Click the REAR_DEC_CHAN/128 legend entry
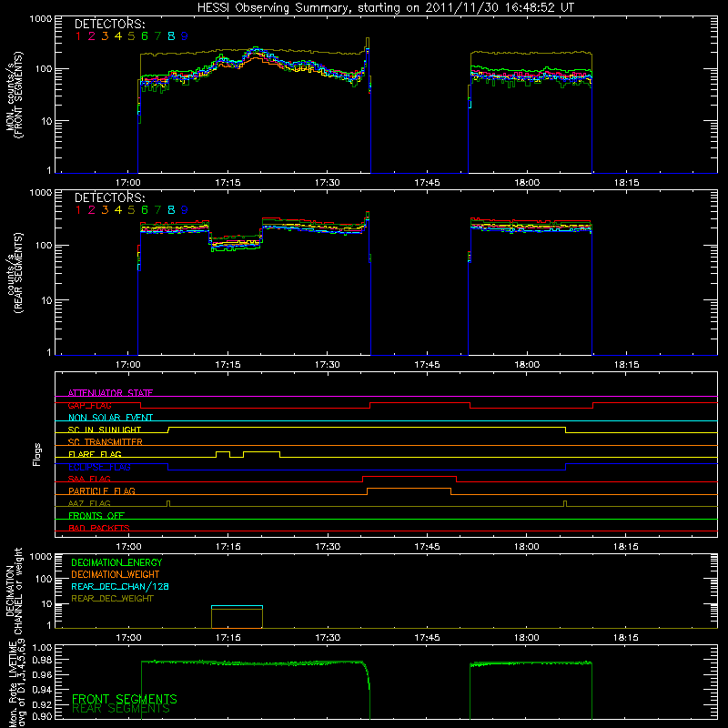This screenshot has width=728, height=728. coord(120,586)
